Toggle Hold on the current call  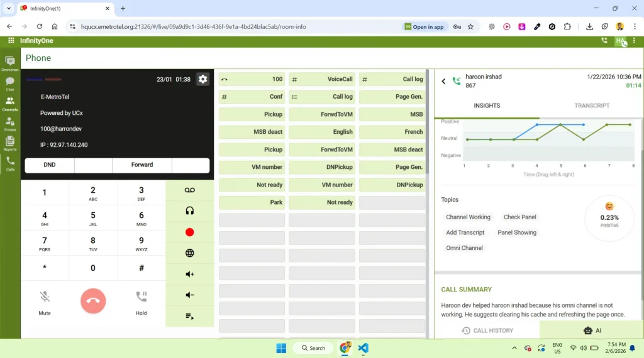(x=141, y=303)
